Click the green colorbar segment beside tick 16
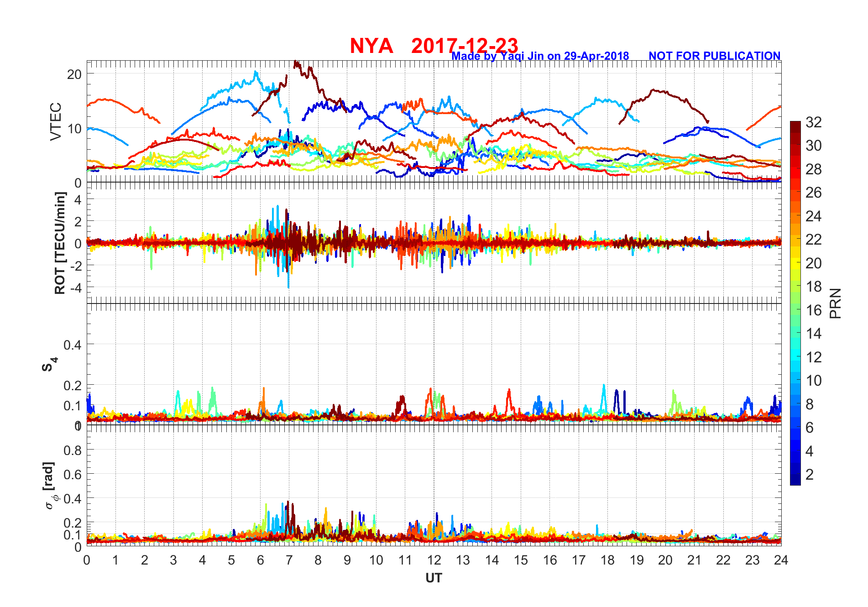The height and width of the screenshot is (607, 868). tap(795, 310)
